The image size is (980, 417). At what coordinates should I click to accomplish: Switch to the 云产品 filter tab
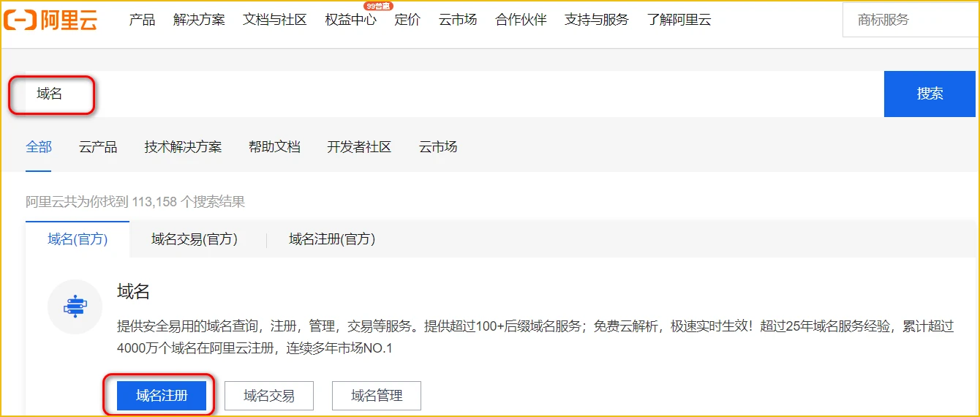coord(98,147)
